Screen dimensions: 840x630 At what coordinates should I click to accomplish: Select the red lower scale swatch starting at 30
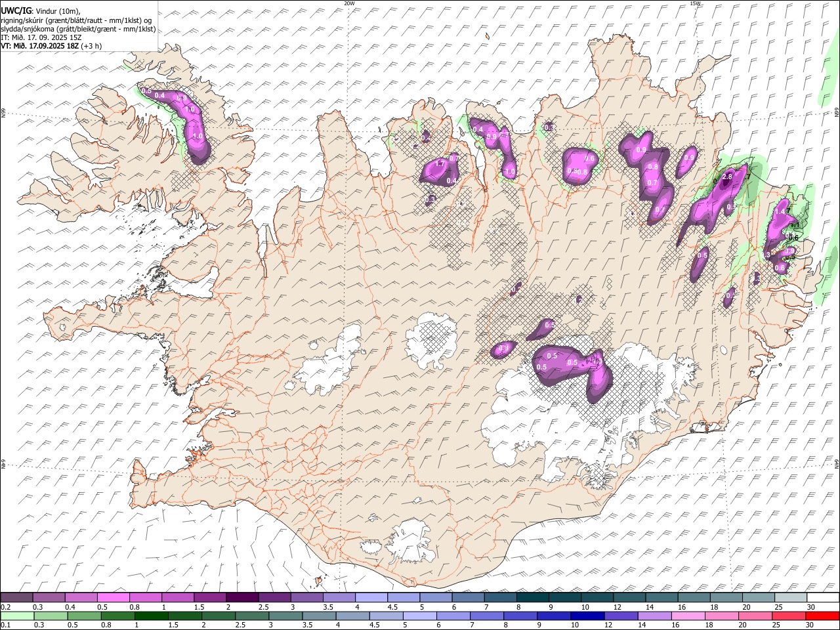coord(822,616)
